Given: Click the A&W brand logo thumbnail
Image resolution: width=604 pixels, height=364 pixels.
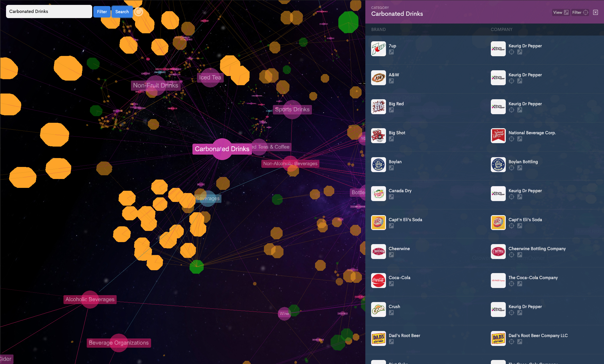Looking at the screenshot, I should 378,78.
